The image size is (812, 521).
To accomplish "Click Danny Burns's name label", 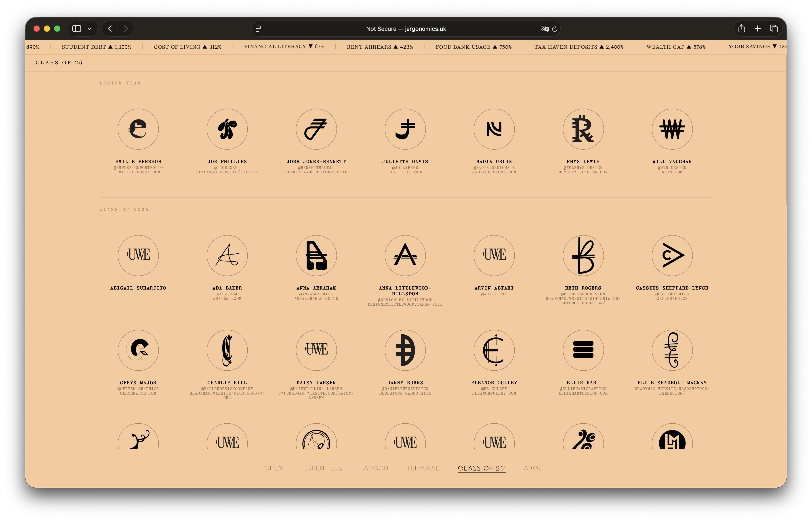I will click(405, 383).
